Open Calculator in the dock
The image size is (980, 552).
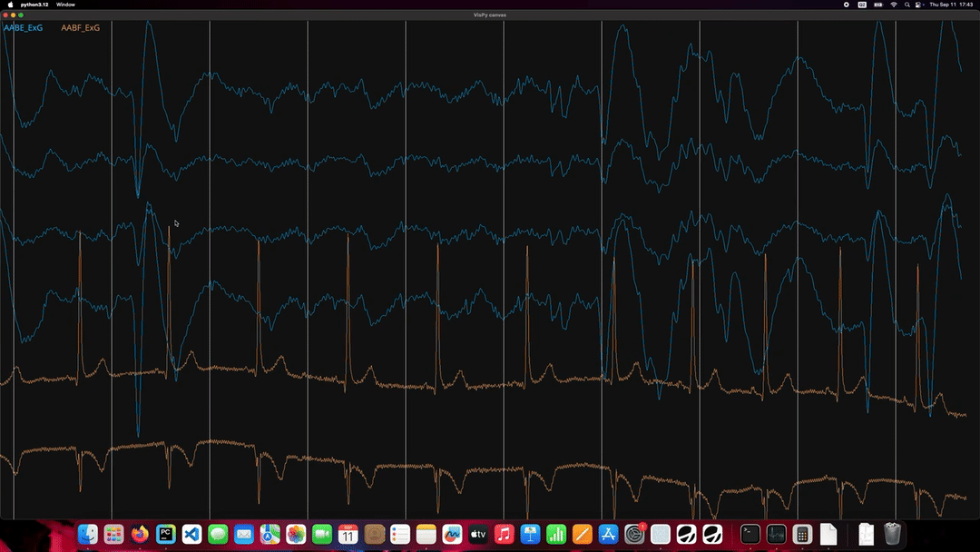pyautogui.click(x=802, y=535)
